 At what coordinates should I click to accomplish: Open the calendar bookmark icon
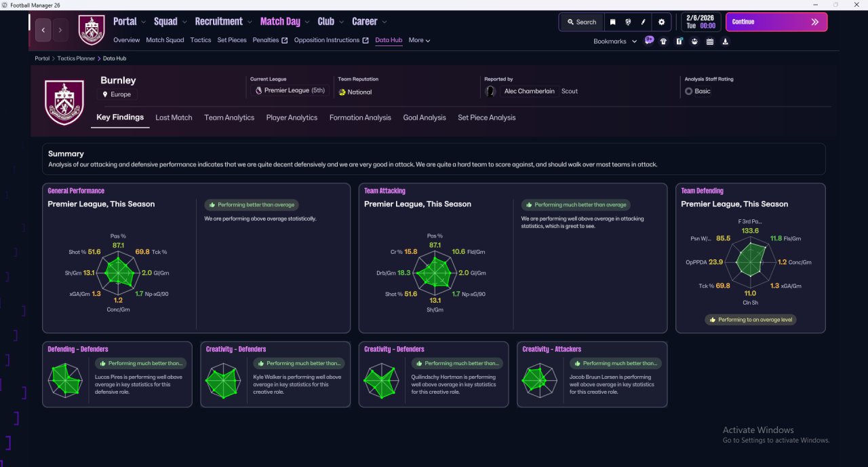(x=710, y=41)
